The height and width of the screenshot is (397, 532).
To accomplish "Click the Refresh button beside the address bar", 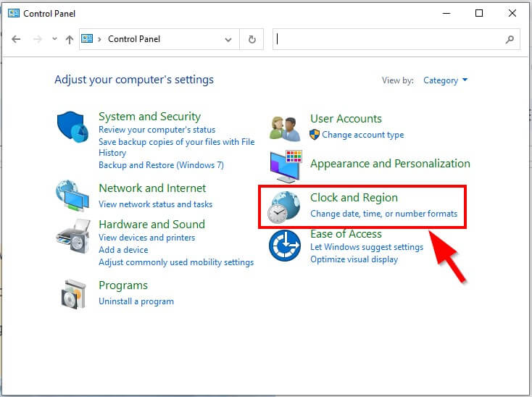I will pos(252,39).
